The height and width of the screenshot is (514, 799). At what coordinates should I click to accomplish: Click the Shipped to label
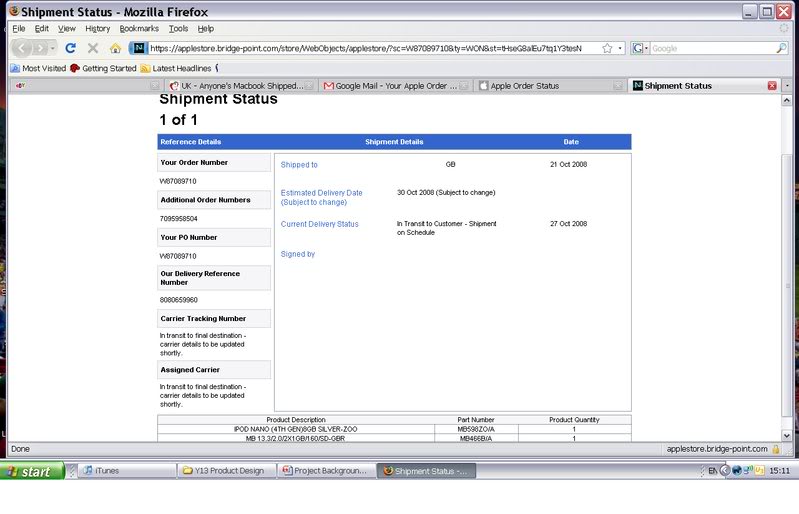coord(299,165)
